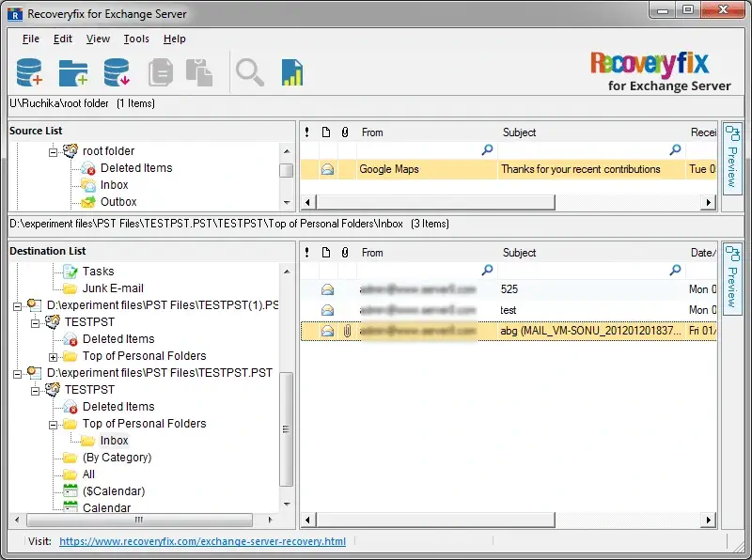This screenshot has width=752, height=560.
Task: Select Inbox under Top of Personal Folders
Action: point(114,440)
